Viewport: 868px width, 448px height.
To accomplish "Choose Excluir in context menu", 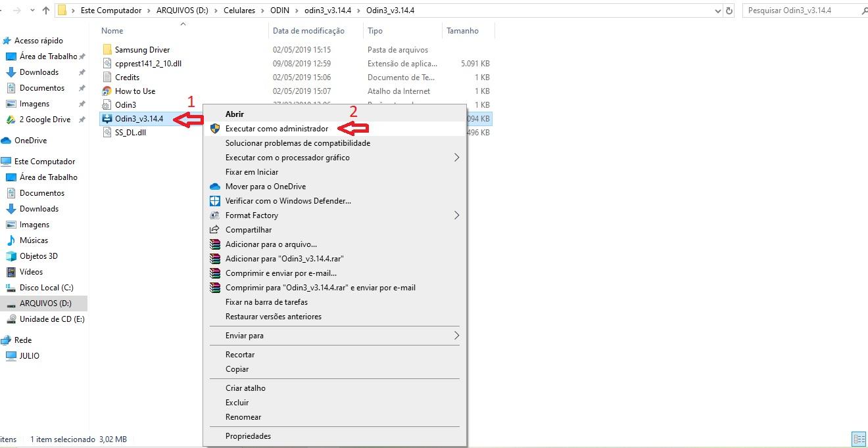I will point(335,403).
